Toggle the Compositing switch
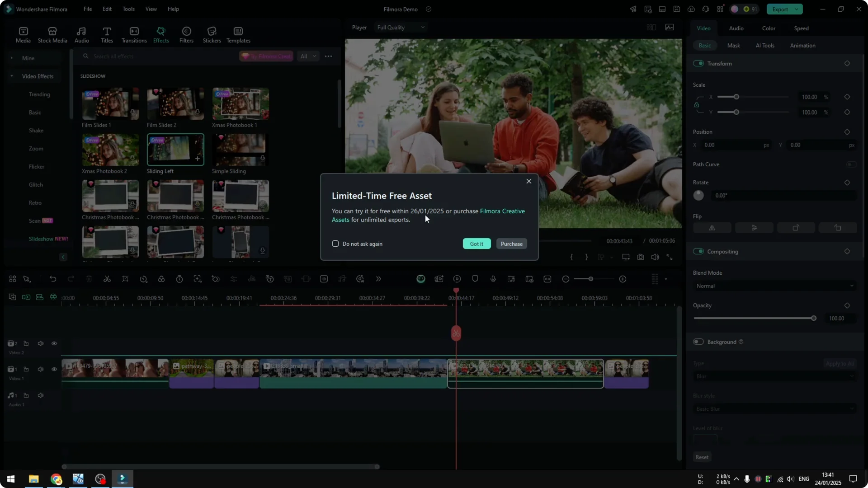This screenshot has height=488, width=868. (698, 252)
